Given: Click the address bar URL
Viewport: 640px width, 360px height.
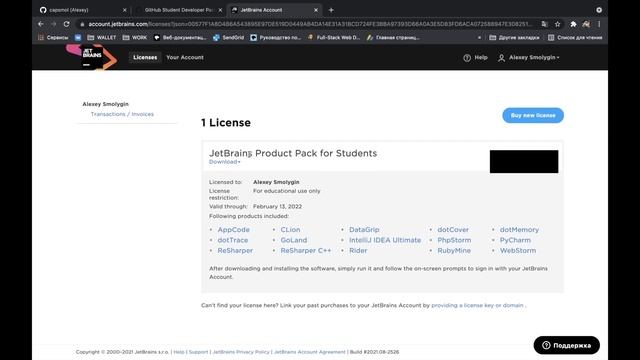Looking at the screenshot, I should click(309, 24).
